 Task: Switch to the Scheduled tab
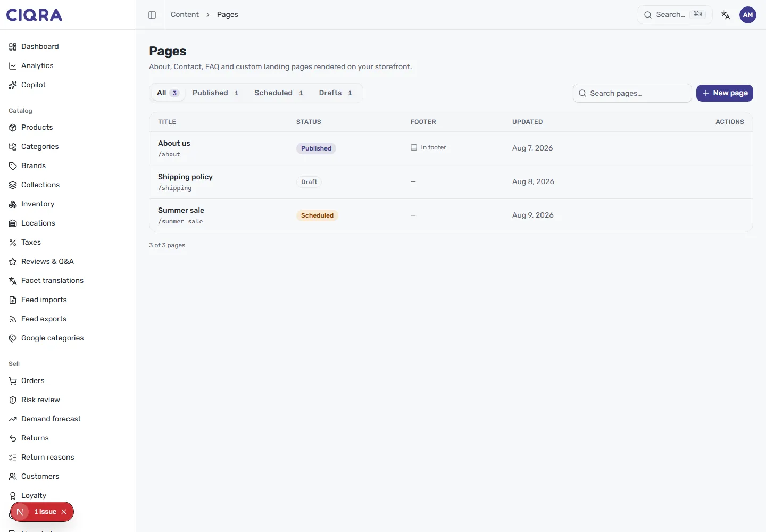tap(279, 93)
